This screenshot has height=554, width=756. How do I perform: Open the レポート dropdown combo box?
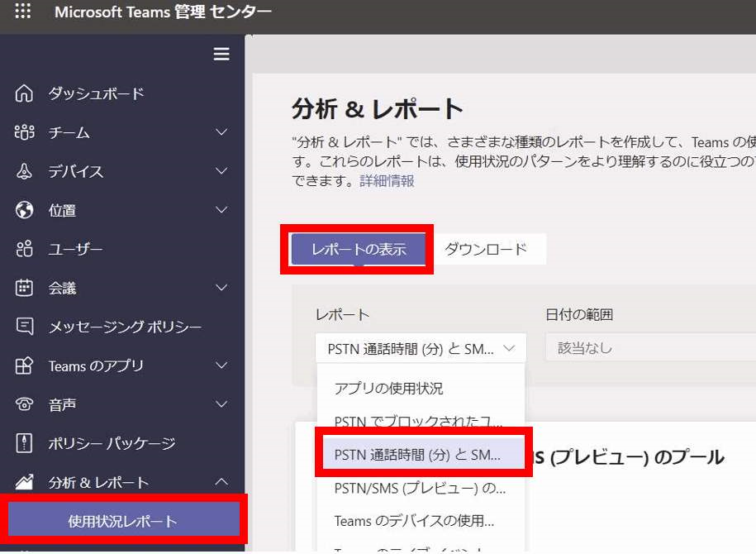point(421,348)
